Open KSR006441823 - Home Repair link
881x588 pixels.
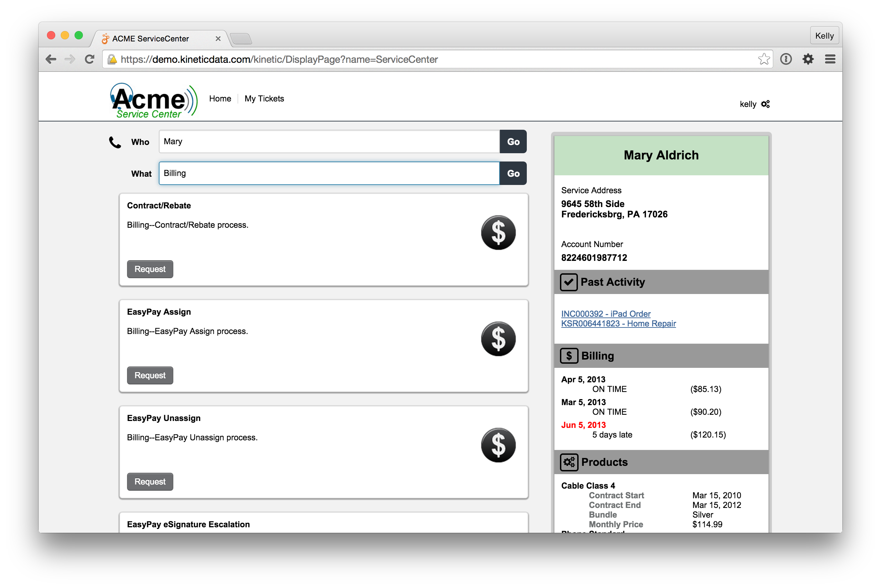[619, 324]
